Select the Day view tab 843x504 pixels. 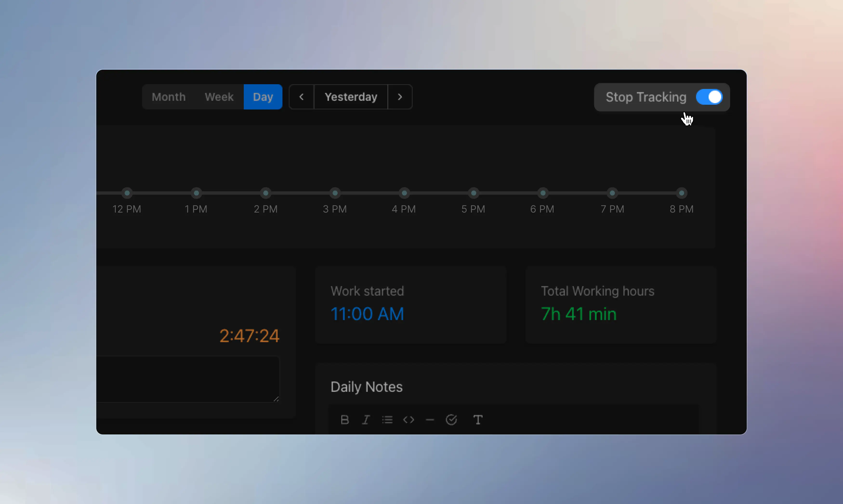point(263,97)
